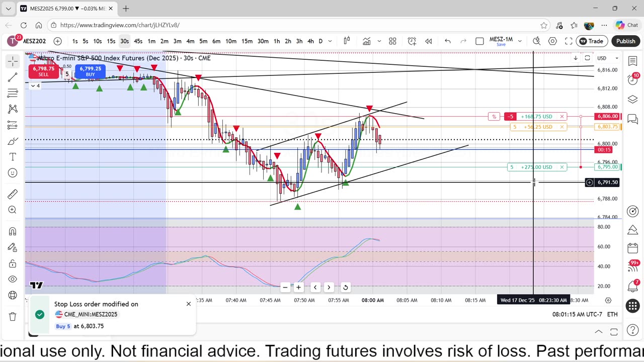Screen dimensions: 644x362
Task: Open candlestick chart type selector
Action: point(347,41)
